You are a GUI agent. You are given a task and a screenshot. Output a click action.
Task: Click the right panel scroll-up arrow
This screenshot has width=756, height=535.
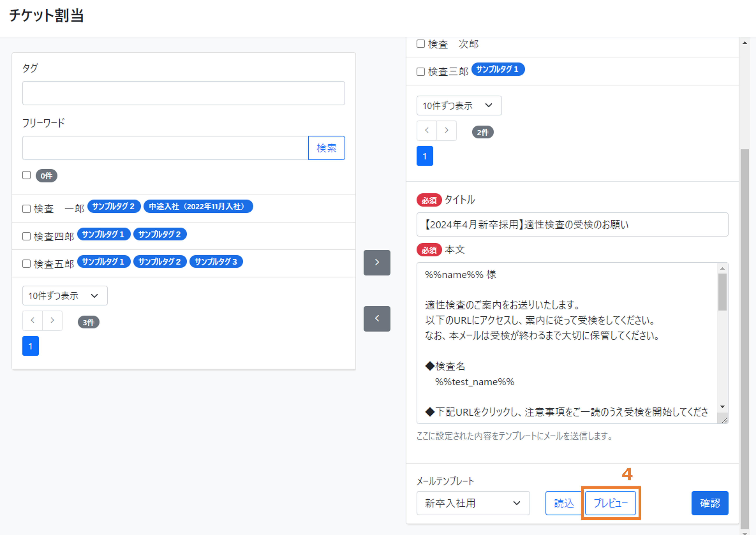(744, 43)
